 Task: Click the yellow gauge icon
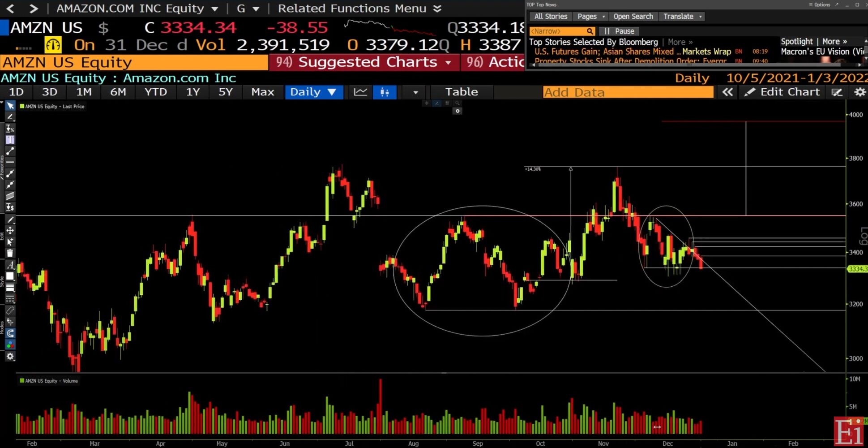[x=53, y=45]
